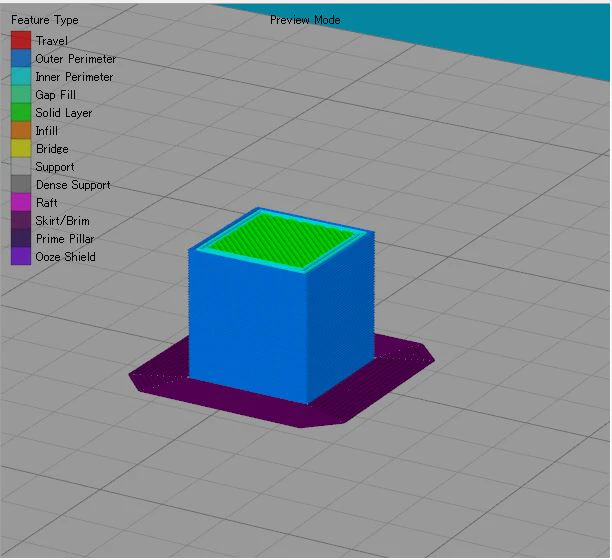Click the 'Bridge' legend label
The height and width of the screenshot is (560, 612).
coord(52,149)
